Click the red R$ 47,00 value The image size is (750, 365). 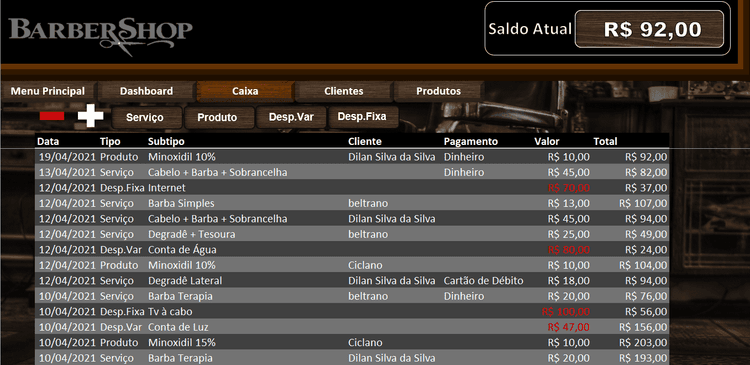[569, 327]
